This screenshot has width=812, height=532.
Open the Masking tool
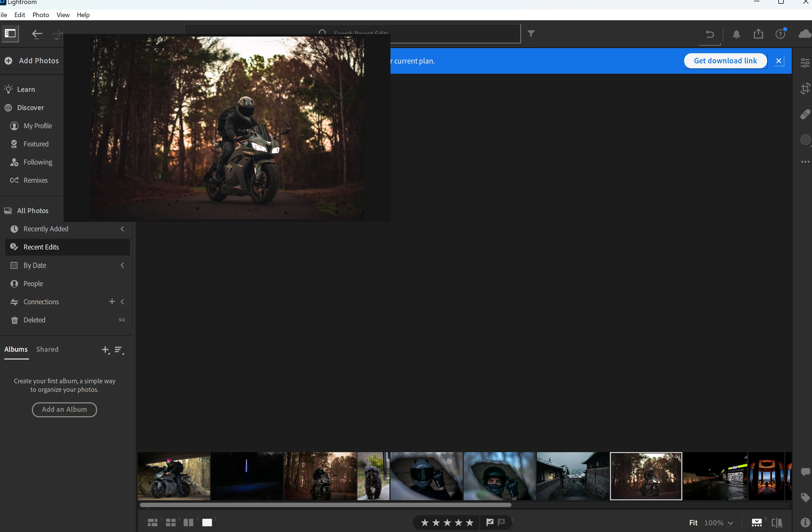point(805,140)
